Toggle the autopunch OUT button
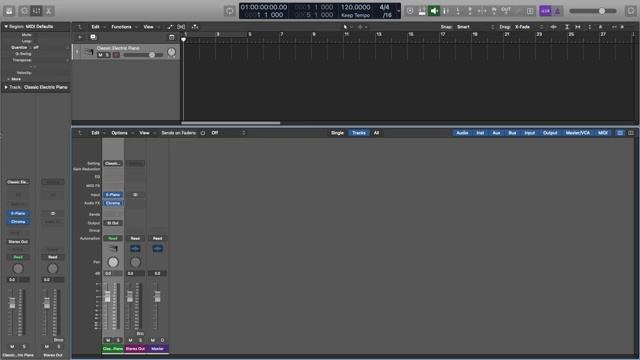 (x=506, y=11)
